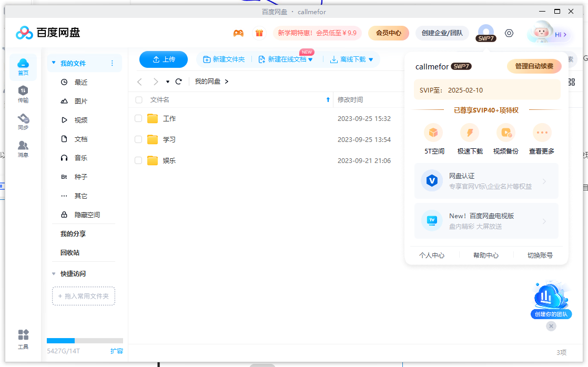Open 会员中心
The image size is (588, 367).
[x=389, y=33]
